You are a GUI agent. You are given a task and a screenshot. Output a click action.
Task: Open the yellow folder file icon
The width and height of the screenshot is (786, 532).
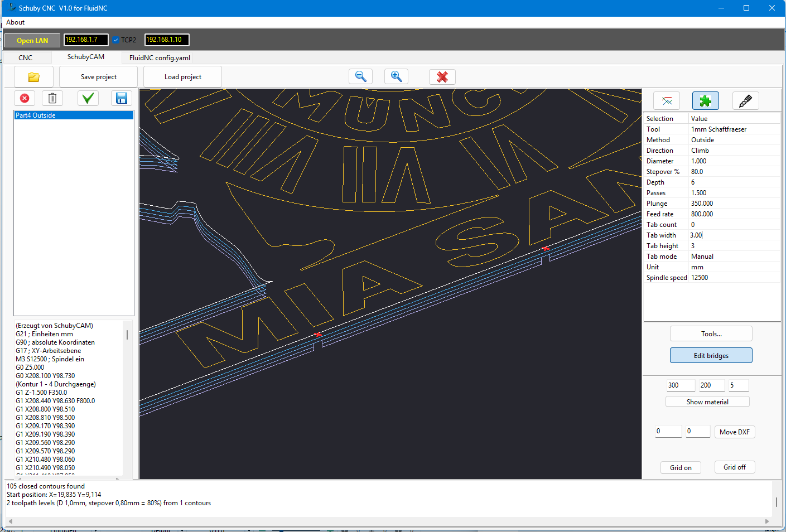[x=33, y=77]
